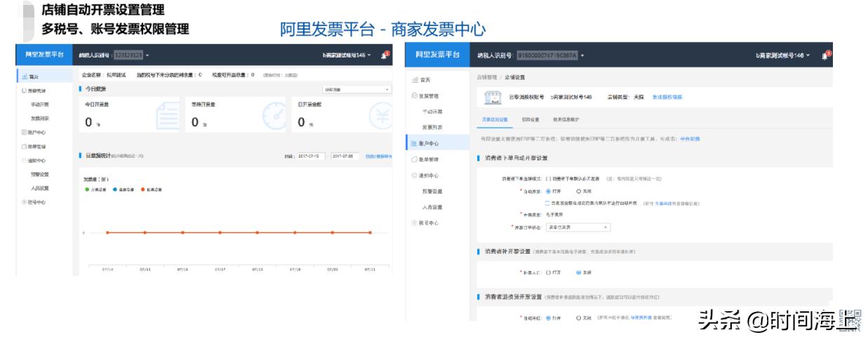Select 自动开票 打开 radio
The image size is (868, 342).
548,191
